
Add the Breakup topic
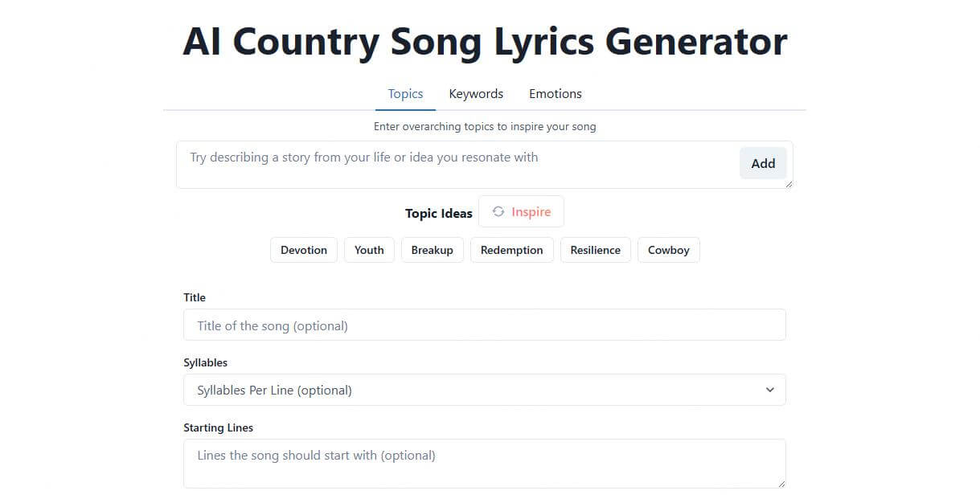click(x=432, y=250)
